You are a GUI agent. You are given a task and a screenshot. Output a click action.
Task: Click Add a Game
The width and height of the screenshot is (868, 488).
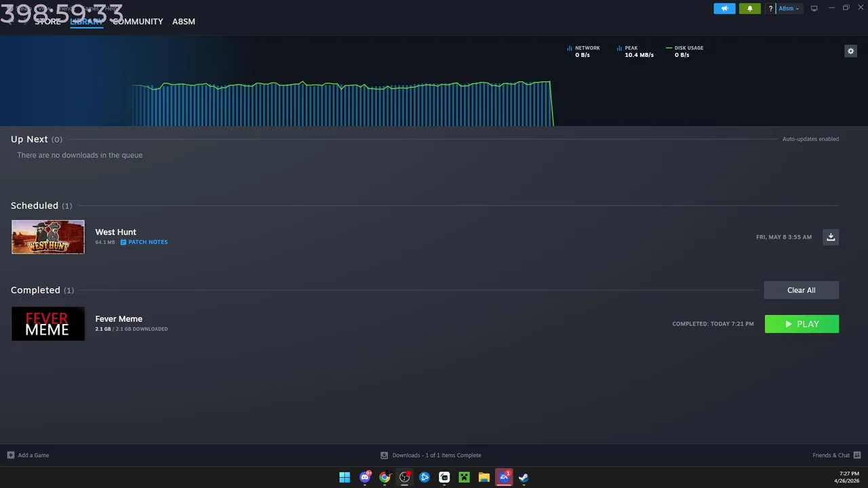point(28,455)
